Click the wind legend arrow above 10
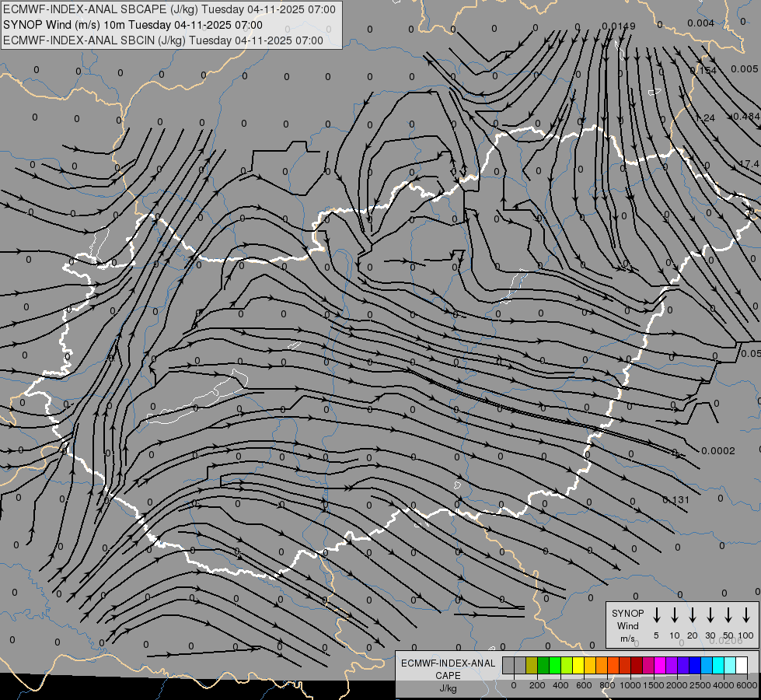 point(674,614)
